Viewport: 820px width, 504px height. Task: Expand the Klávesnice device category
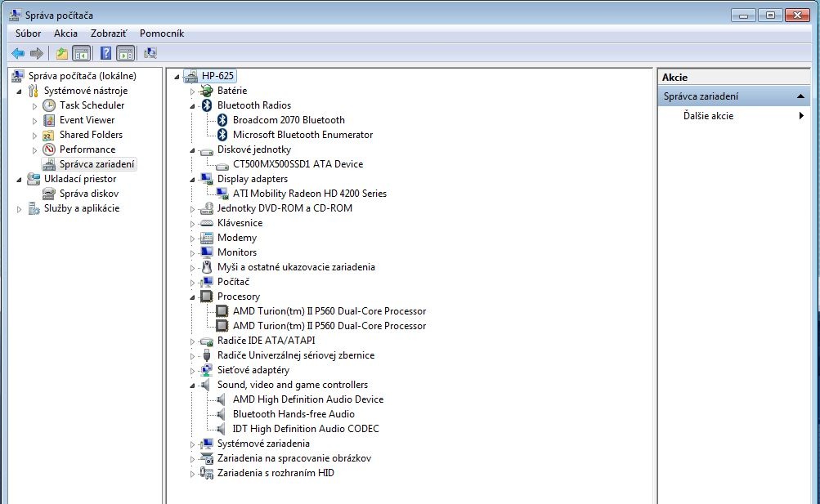pos(195,222)
